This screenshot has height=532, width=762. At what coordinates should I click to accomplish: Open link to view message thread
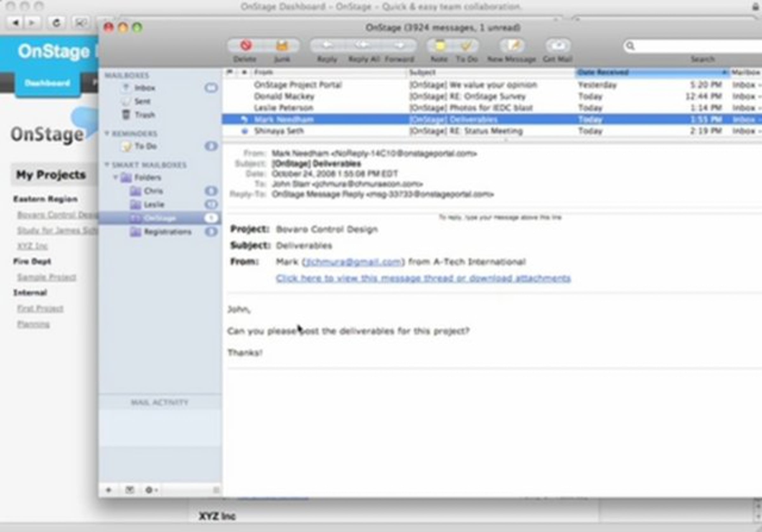423,278
